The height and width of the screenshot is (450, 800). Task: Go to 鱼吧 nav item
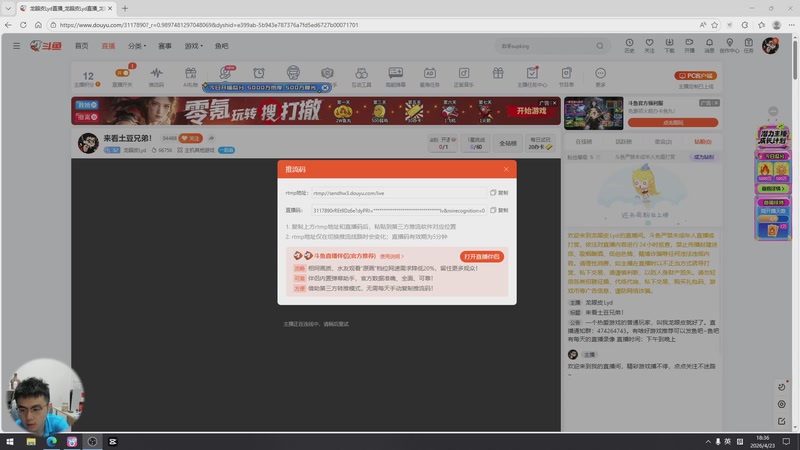coord(221,46)
